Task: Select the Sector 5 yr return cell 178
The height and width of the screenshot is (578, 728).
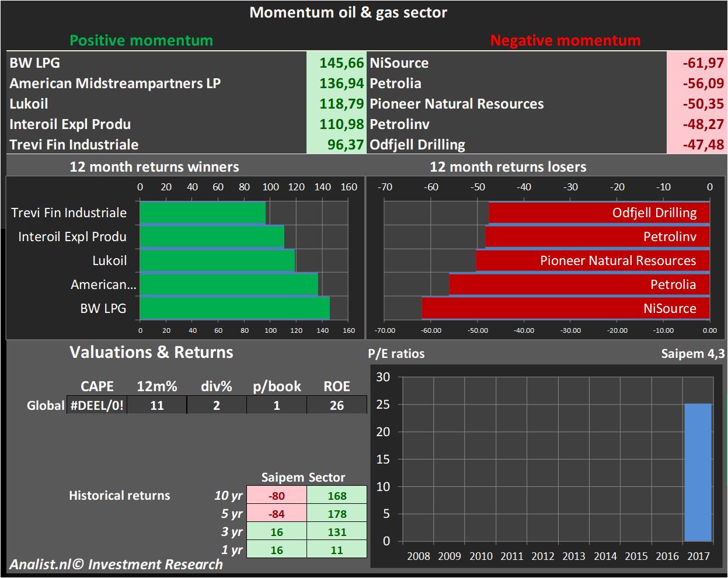Action: coord(337,514)
